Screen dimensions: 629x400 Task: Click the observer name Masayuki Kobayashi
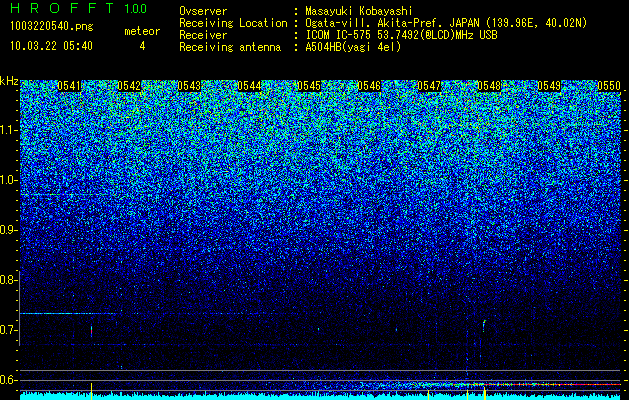click(359, 11)
